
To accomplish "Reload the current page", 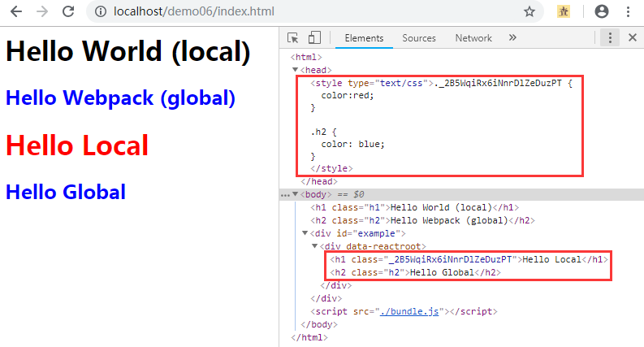I will (68, 11).
